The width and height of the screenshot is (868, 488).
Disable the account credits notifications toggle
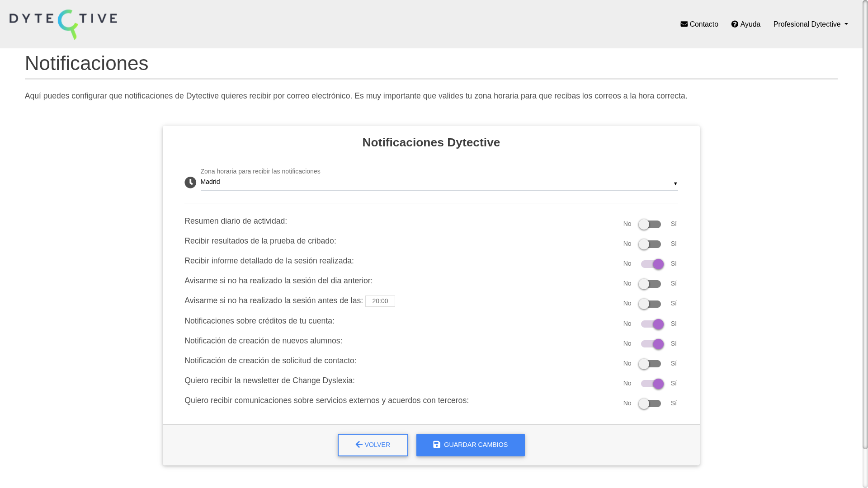pos(652,324)
